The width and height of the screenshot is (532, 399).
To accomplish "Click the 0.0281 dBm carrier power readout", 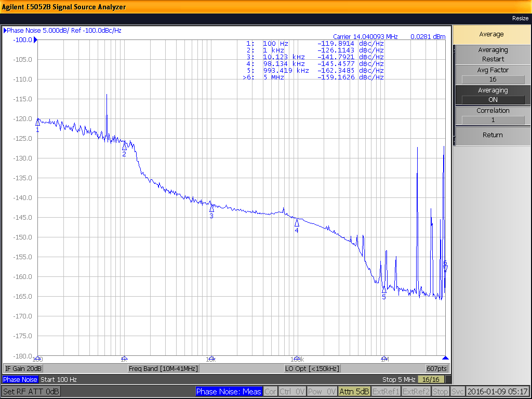I will [x=428, y=37].
